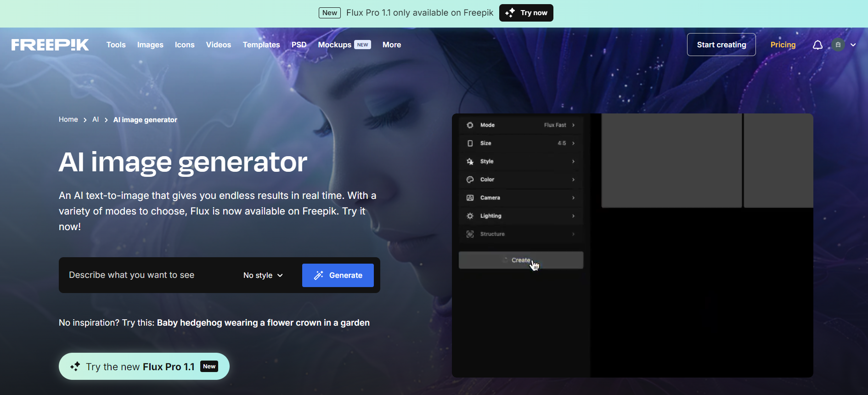Click the AI image generator heading

coord(183,162)
